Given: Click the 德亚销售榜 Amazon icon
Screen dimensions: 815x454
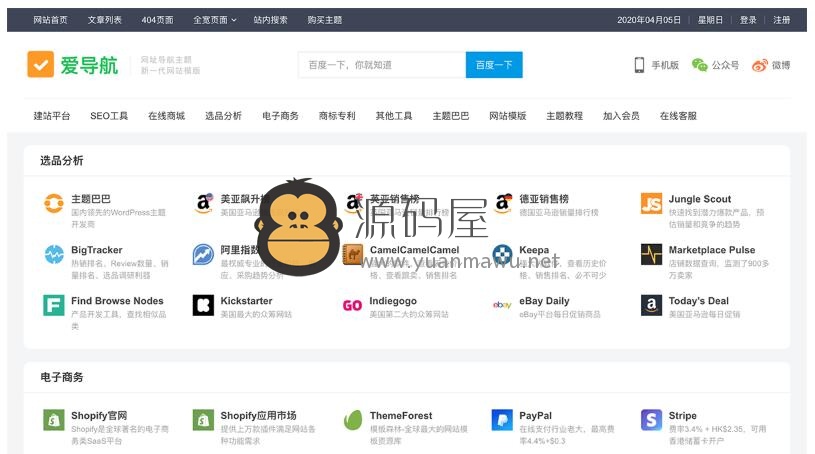Looking at the screenshot, I should tap(503, 203).
